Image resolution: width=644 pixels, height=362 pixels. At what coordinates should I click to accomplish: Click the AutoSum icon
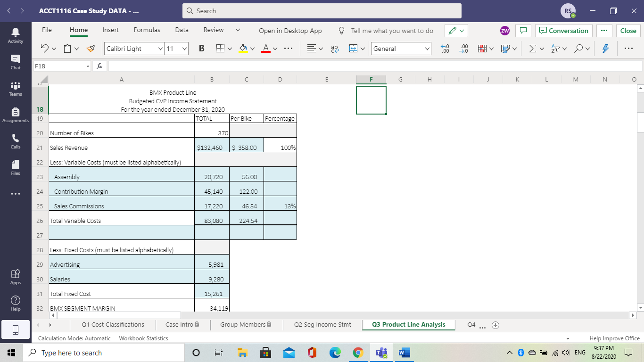[533, 49]
